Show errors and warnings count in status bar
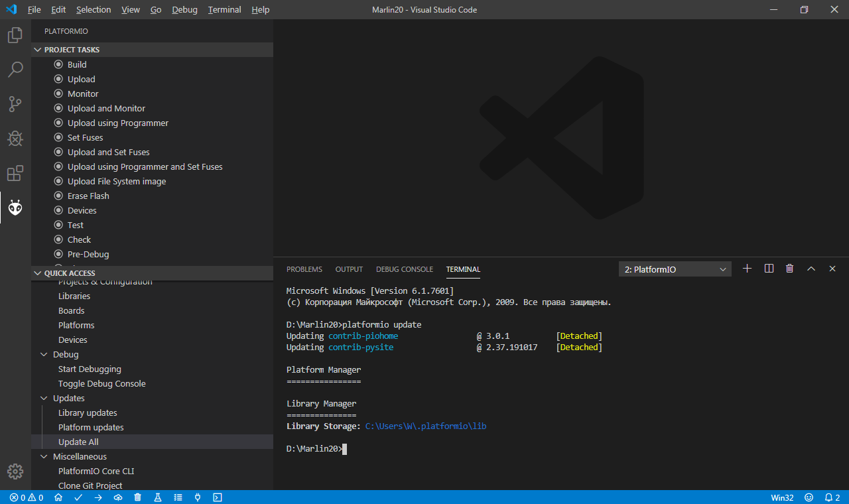Viewport: 849px width, 504px height. (27, 497)
